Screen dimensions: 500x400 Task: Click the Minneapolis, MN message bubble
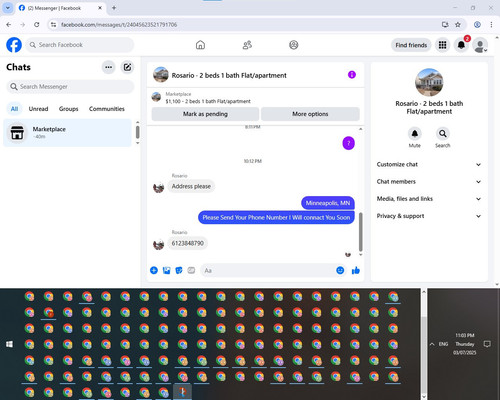coord(328,203)
